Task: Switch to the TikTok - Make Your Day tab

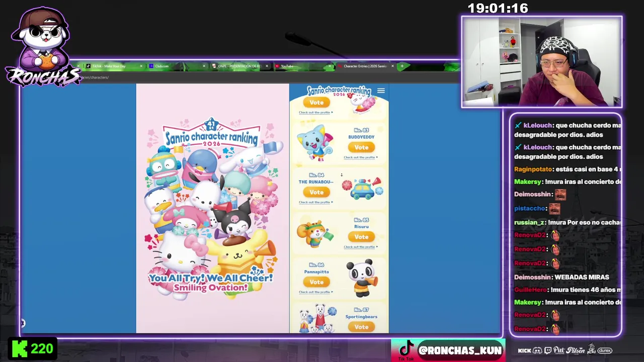Action: [109, 66]
